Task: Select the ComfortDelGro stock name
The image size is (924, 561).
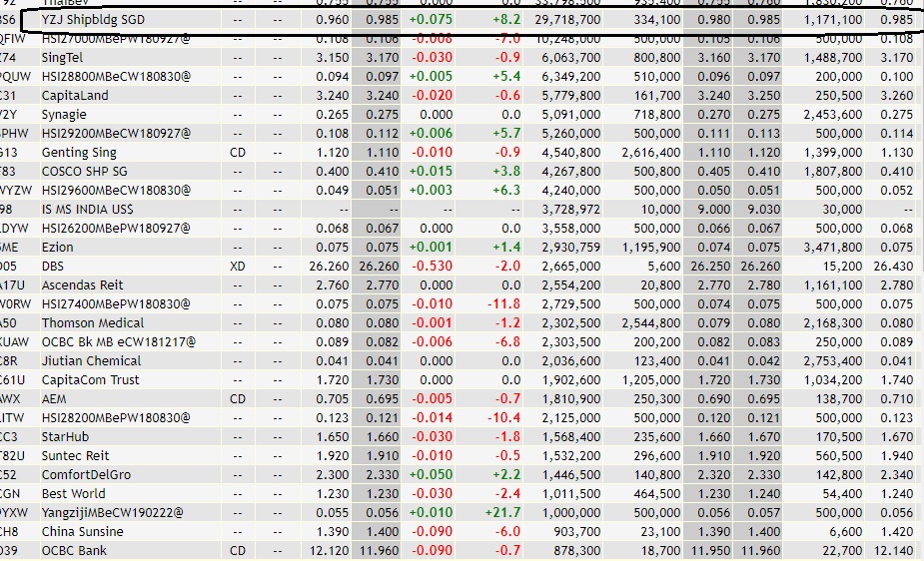Action: point(86,475)
